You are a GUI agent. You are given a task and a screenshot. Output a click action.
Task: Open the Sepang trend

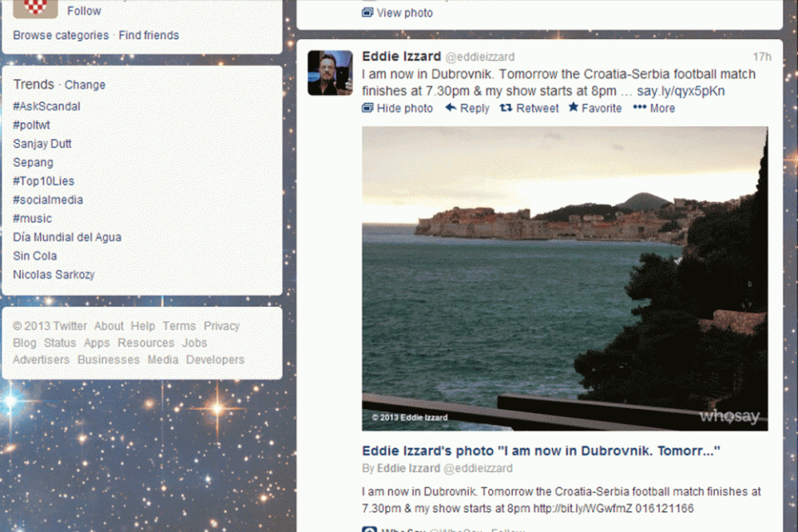pyautogui.click(x=33, y=162)
